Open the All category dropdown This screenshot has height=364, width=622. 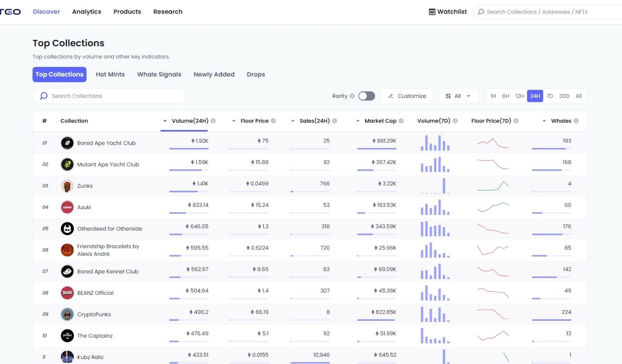coord(459,96)
